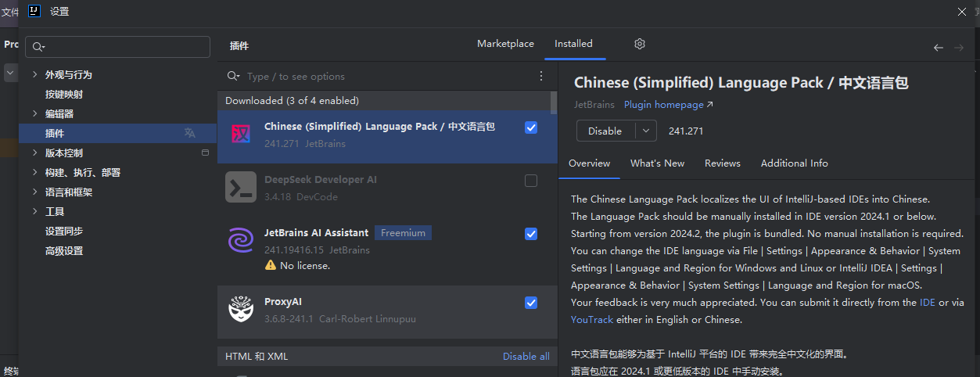Select 高级设置 in settings tree
980x377 pixels.
click(x=64, y=250)
